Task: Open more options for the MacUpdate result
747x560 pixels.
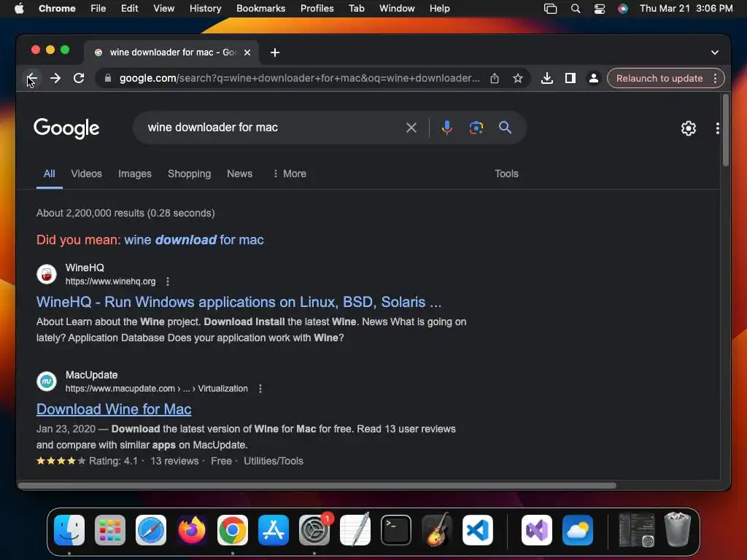Action: (260, 389)
